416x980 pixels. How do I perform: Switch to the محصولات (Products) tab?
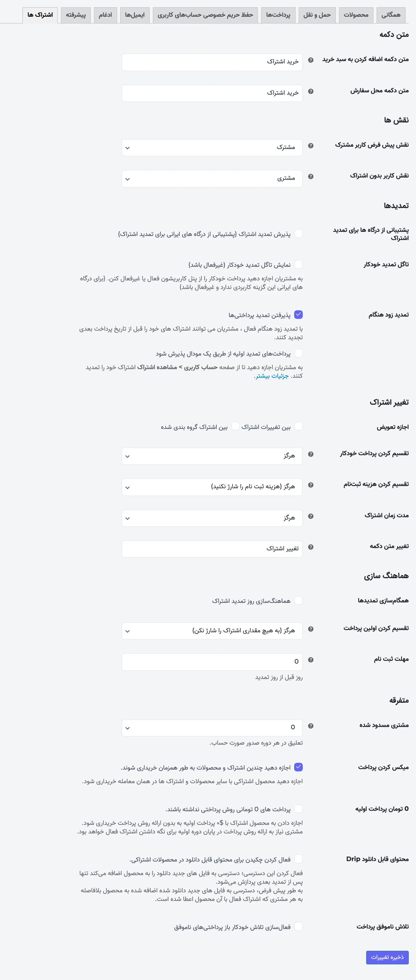tap(356, 15)
